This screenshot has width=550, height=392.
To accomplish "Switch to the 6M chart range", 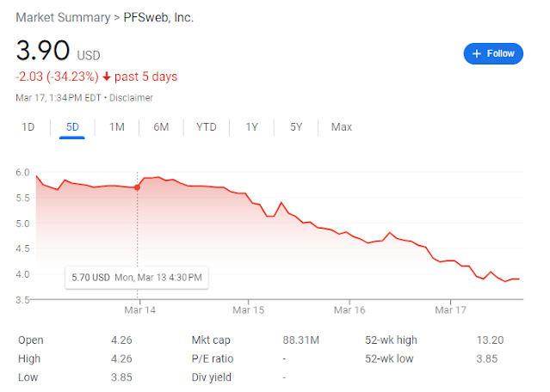I will [161, 127].
